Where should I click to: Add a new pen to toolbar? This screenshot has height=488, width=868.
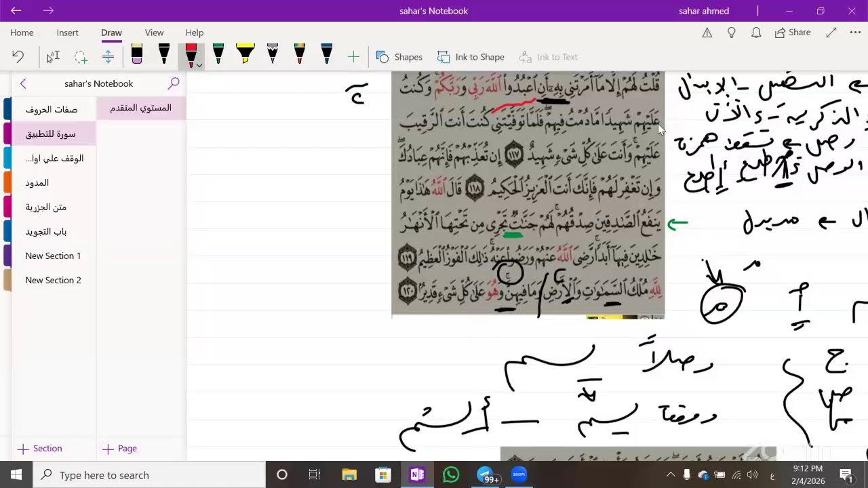click(353, 57)
